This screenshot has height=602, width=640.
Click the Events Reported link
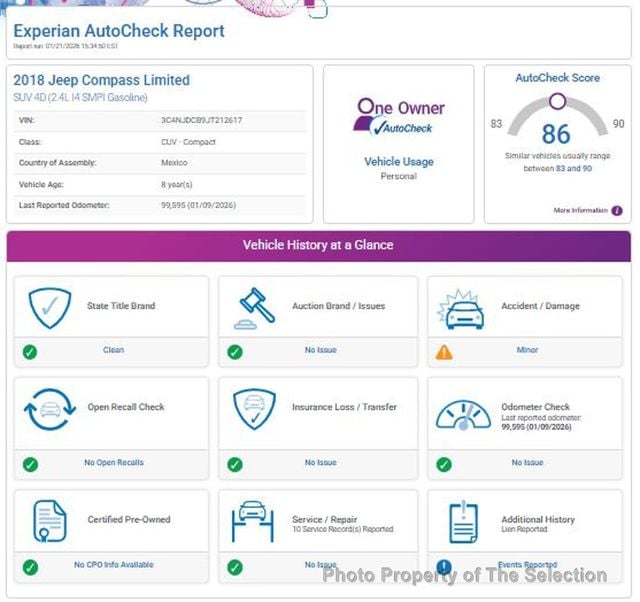[x=527, y=565]
